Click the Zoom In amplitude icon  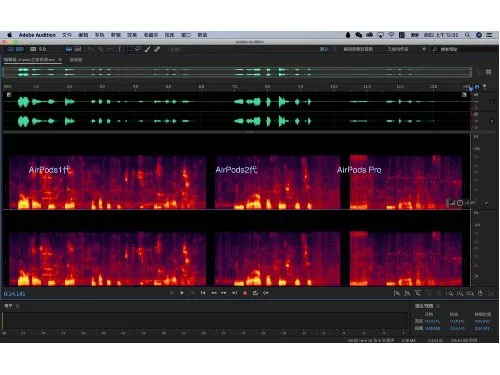397,293
